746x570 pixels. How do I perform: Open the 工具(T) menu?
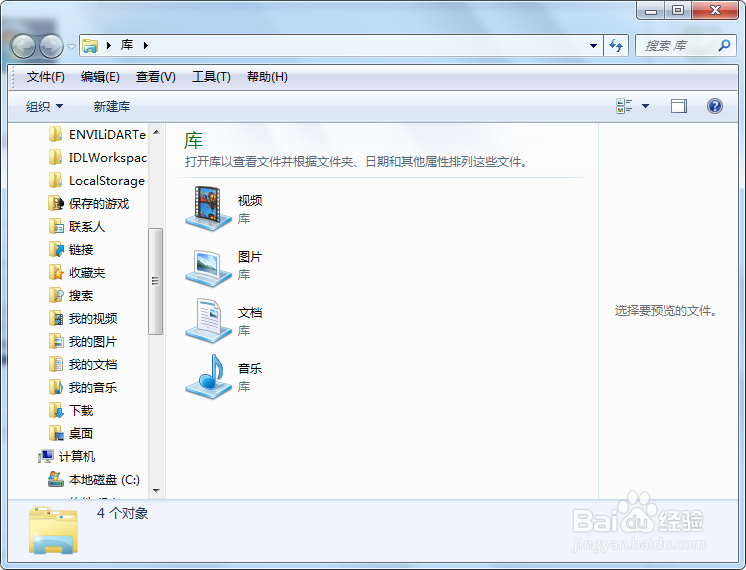coord(211,77)
